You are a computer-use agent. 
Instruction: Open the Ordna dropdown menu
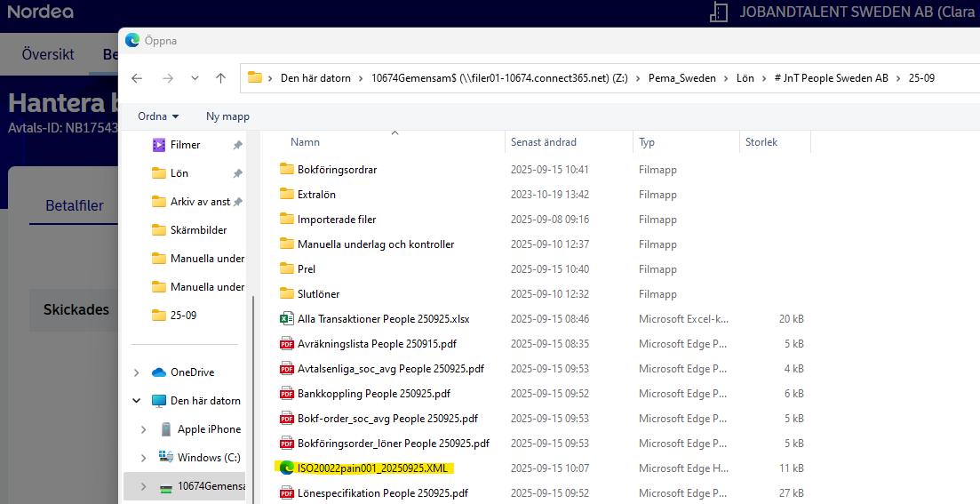[x=158, y=116]
